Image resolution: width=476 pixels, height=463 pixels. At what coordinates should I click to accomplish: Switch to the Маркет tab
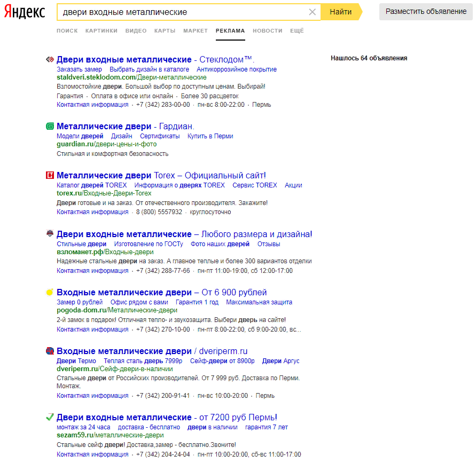click(x=196, y=30)
